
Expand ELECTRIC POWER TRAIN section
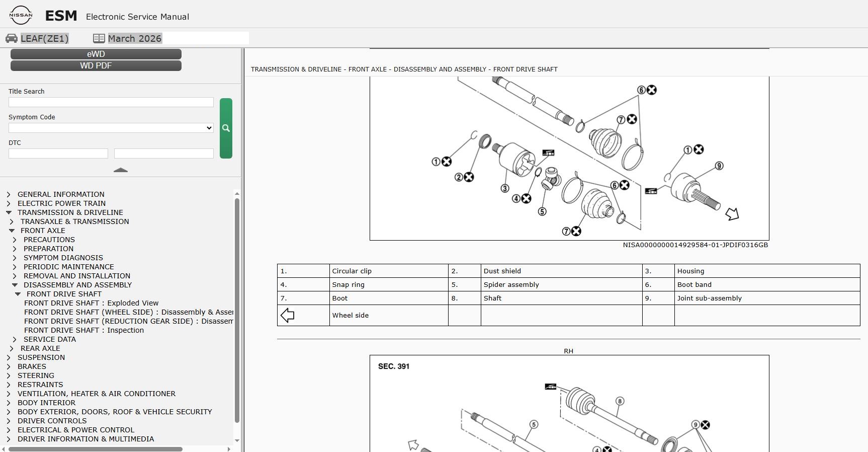pyautogui.click(x=9, y=203)
